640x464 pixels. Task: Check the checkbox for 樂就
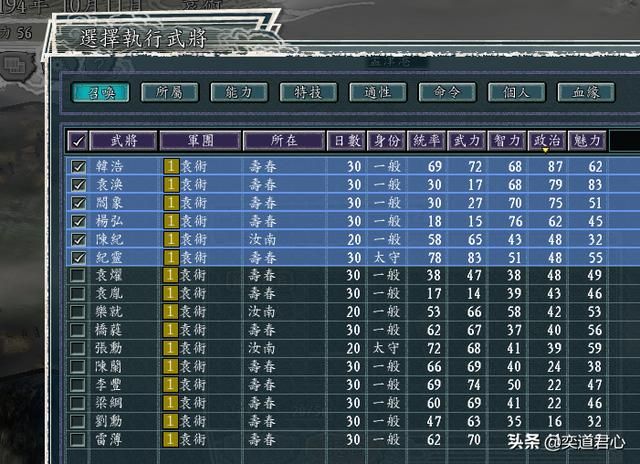78,311
